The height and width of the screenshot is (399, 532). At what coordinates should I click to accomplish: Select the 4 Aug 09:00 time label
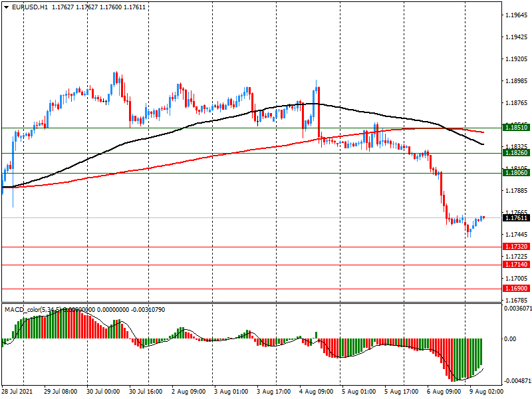pos(317,392)
